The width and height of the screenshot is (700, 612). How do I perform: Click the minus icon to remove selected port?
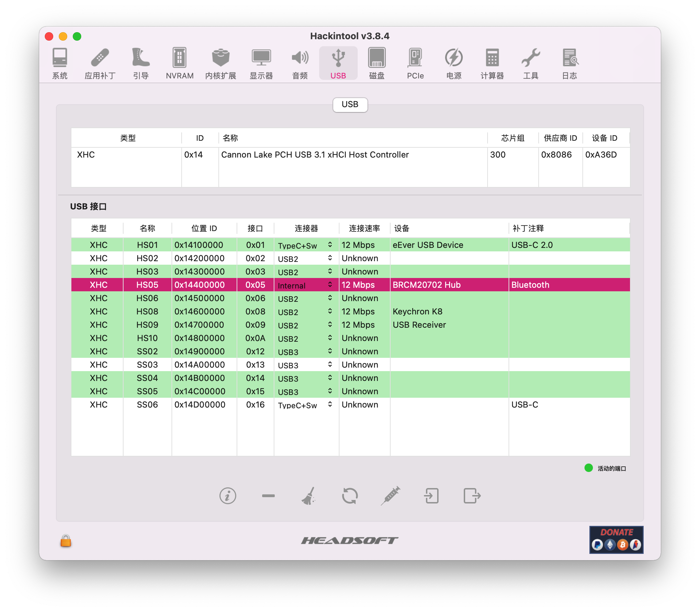pyautogui.click(x=268, y=496)
